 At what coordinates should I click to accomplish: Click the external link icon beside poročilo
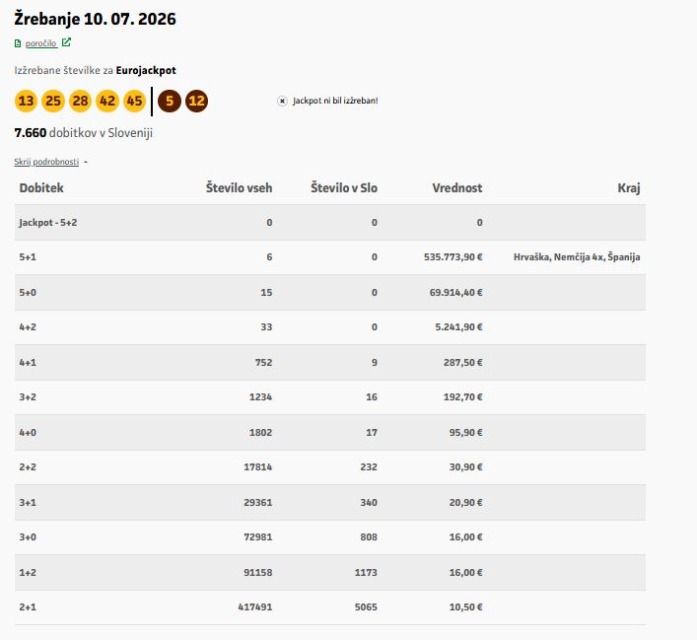66,42
